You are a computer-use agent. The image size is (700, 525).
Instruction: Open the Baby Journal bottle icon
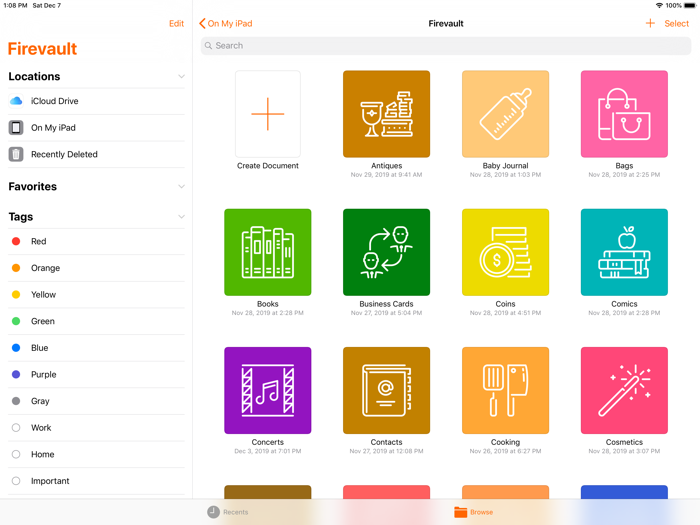pyautogui.click(x=505, y=114)
